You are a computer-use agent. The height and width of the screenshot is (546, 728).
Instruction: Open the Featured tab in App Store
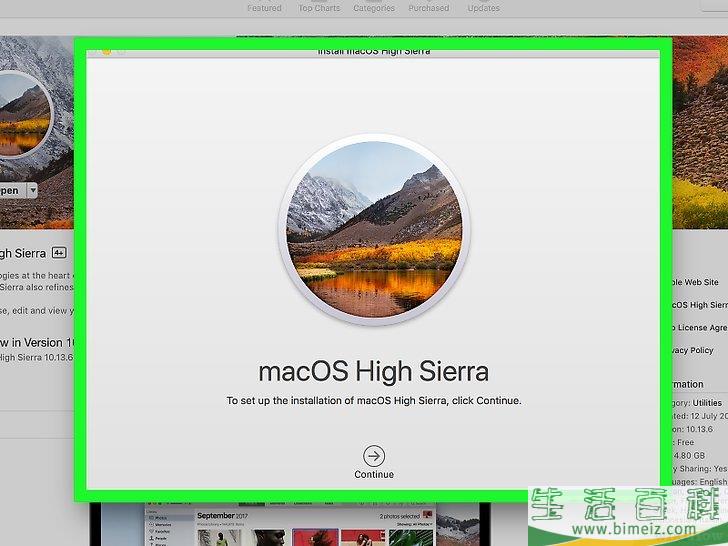(264, 8)
